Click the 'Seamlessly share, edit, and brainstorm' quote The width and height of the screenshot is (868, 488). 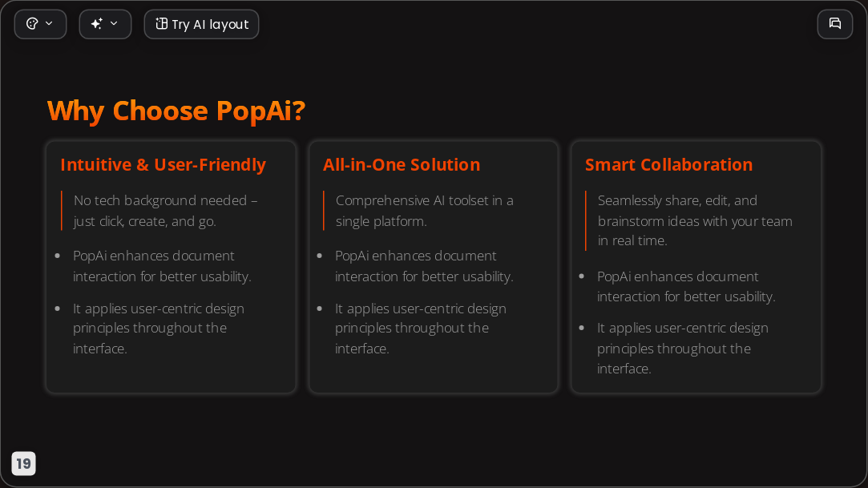pyautogui.click(x=695, y=220)
